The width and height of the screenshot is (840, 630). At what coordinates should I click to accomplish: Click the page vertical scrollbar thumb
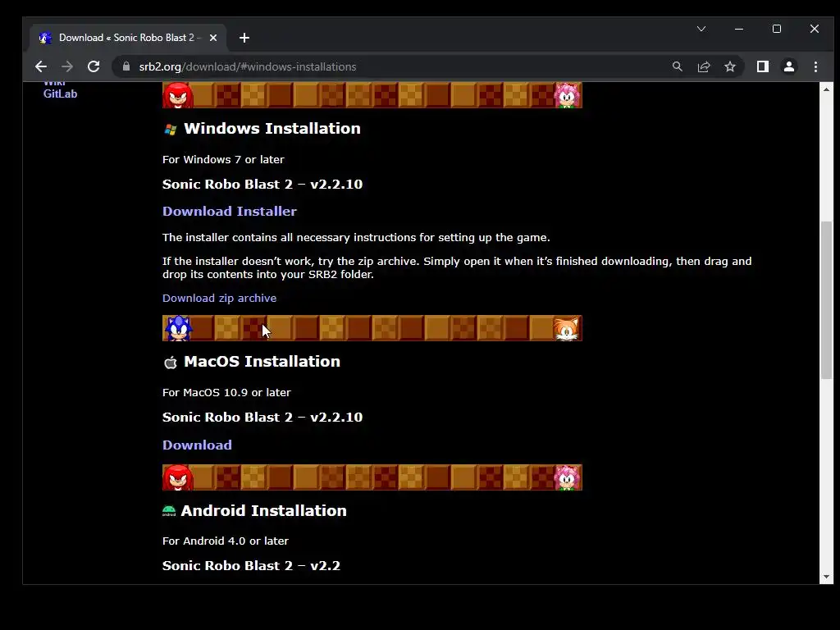827,300
